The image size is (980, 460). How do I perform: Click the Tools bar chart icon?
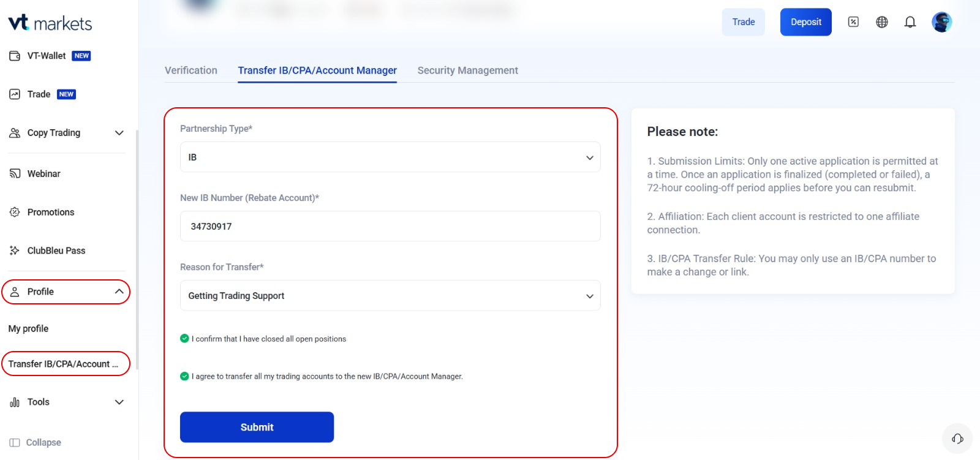pos(15,402)
